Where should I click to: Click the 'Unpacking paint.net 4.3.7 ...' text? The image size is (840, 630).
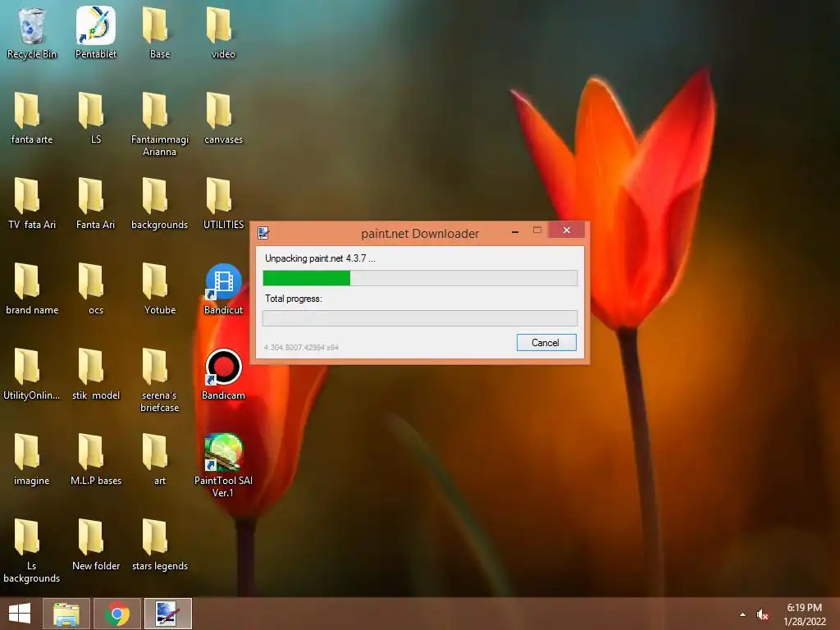coord(320,258)
